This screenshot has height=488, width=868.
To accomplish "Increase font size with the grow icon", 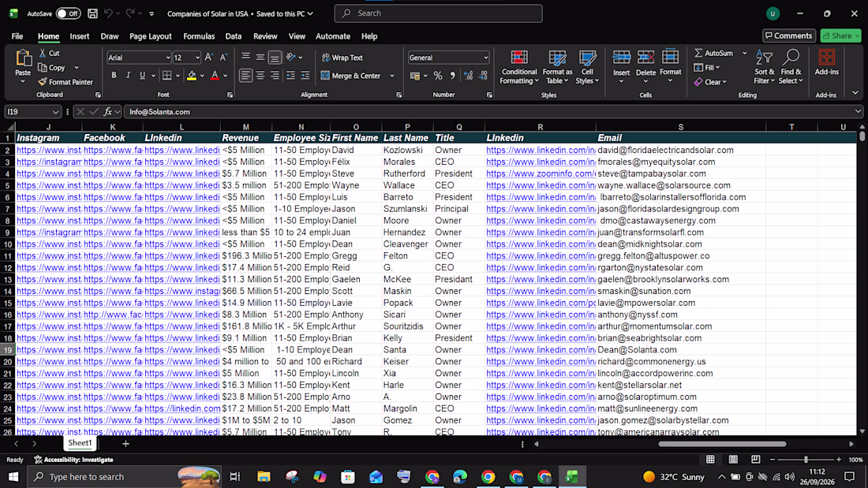I will [208, 58].
